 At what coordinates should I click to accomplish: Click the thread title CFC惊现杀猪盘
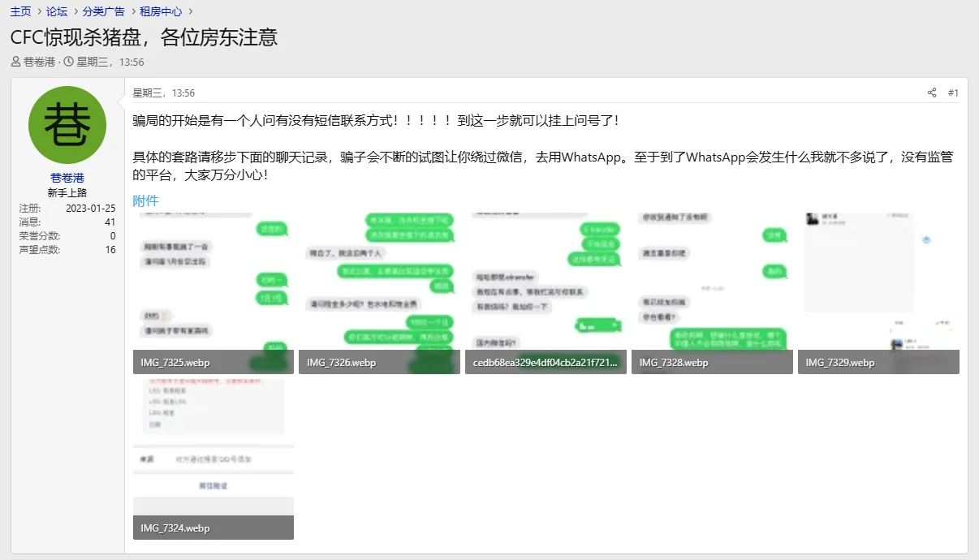pyautogui.click(x=144, y=37)
